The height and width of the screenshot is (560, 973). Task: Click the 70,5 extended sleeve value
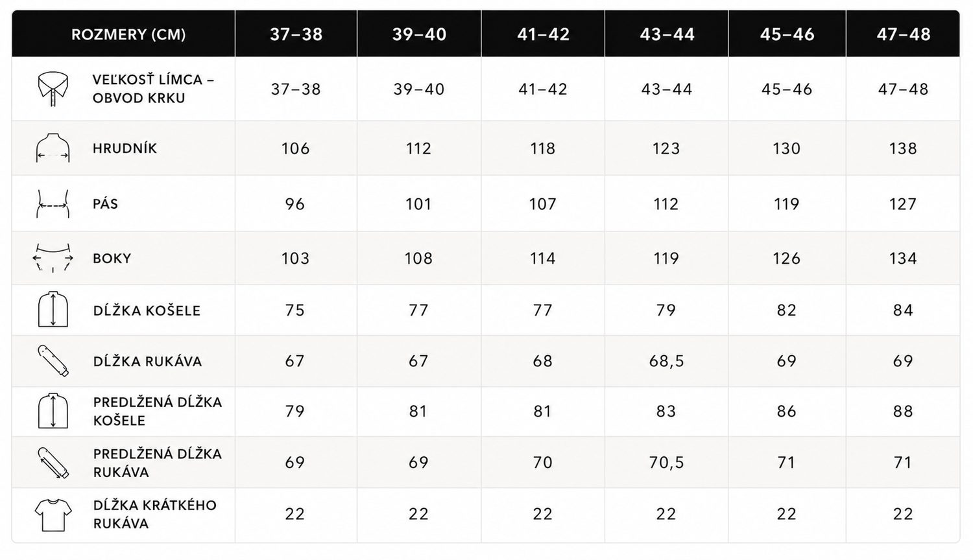point(667,463)
